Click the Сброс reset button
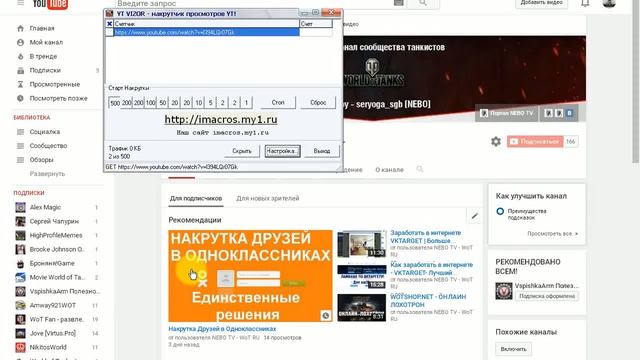This screenshot has width=640, height=360. coord(318,102)
